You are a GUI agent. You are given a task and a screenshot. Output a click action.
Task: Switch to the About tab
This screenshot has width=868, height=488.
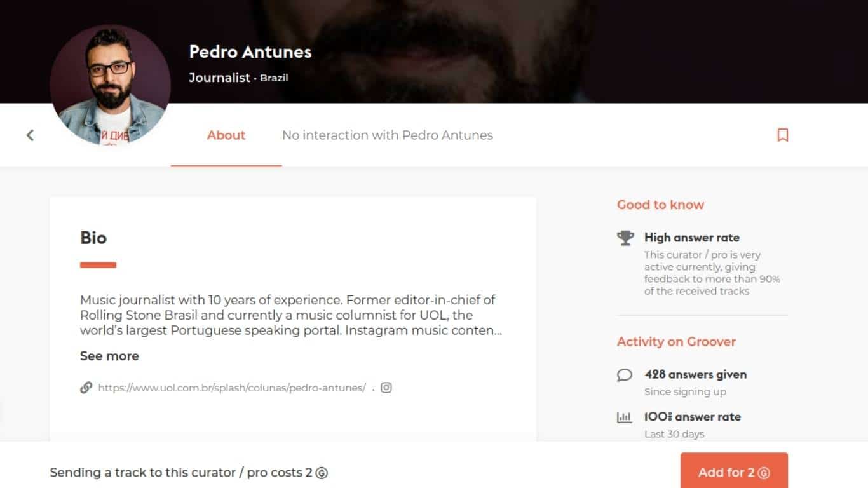pos(226,135)
